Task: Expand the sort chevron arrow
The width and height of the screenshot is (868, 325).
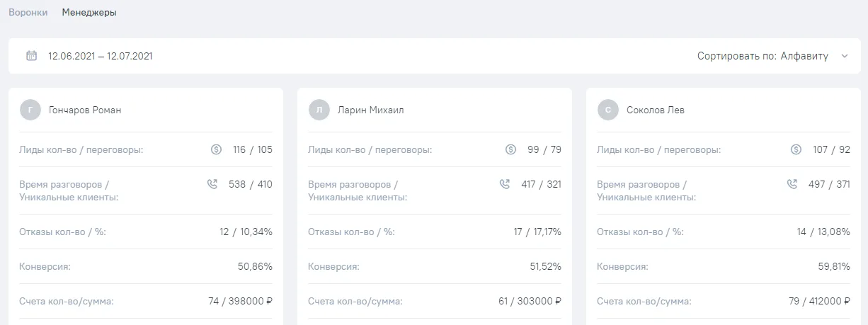Action: coord(844,56)
